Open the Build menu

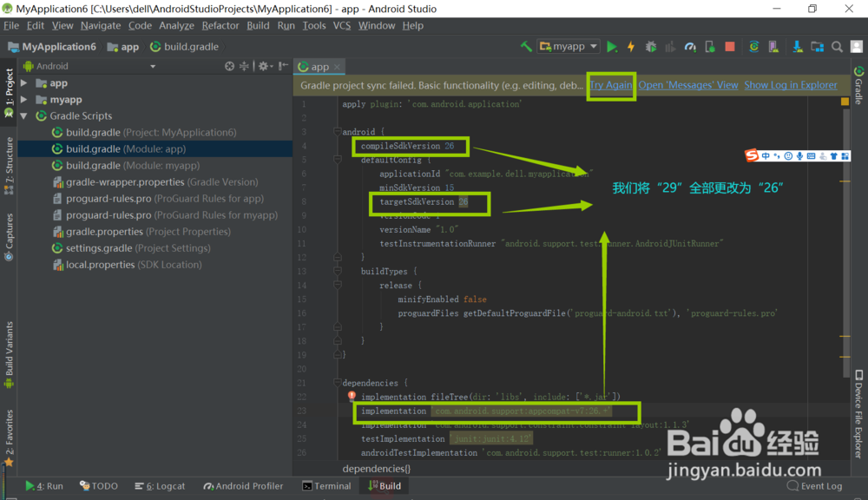point(257,25)
